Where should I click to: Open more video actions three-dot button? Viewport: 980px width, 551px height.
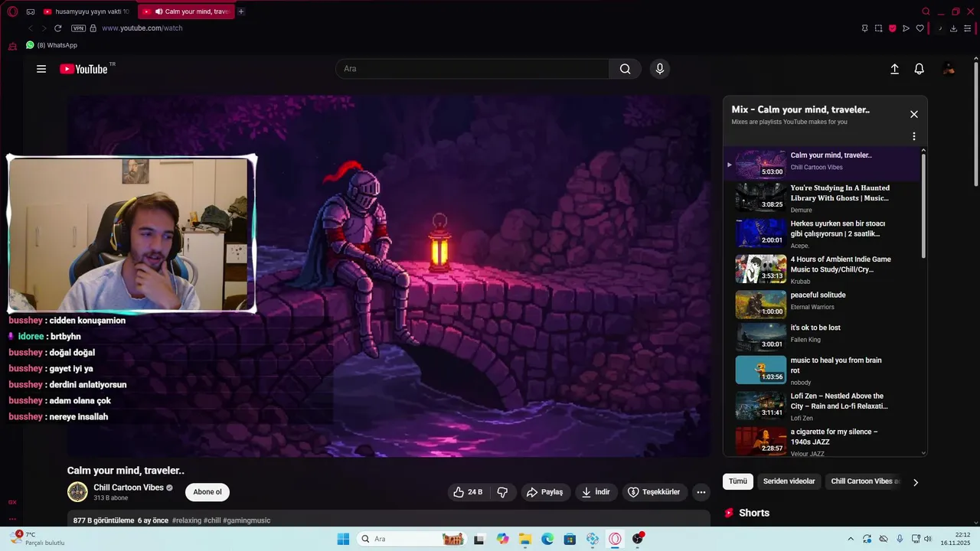pyautogui.click(x=701, y=492)
